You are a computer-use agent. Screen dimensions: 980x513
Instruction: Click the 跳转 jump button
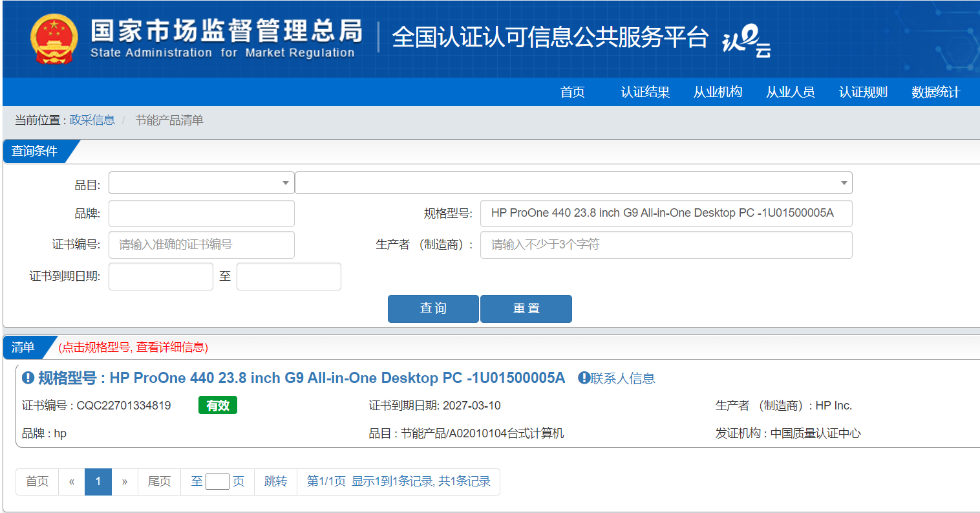[275, 481]
